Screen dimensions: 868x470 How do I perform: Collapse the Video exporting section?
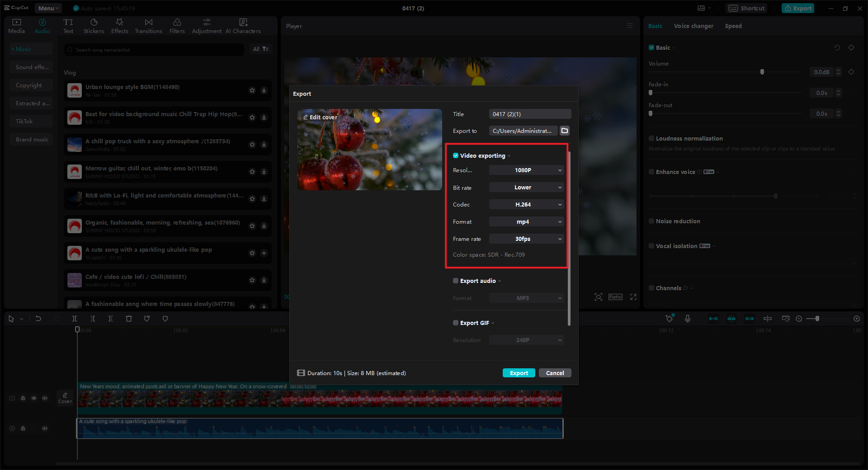(509, 155)
